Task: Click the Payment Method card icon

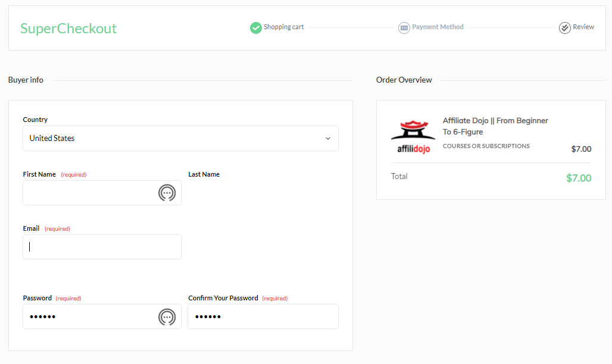Action: point(404,28)
